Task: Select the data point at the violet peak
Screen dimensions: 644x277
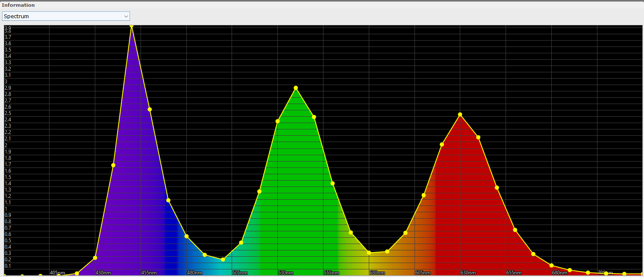Action: 132,26
